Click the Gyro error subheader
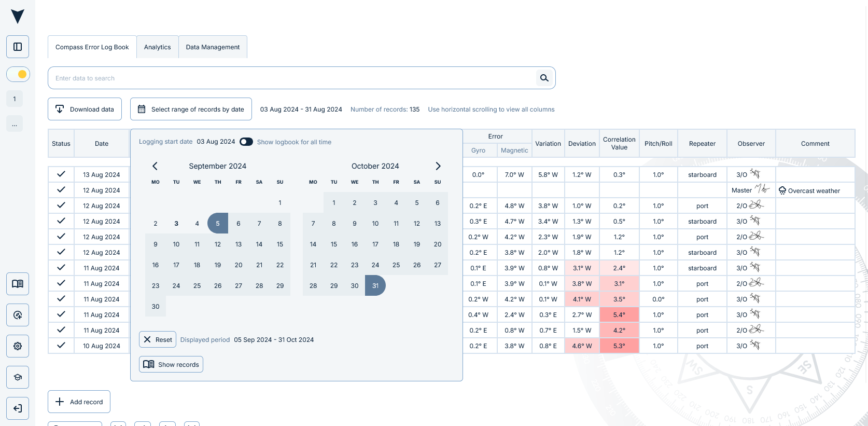The image size is (868, 426). [478, 150]
